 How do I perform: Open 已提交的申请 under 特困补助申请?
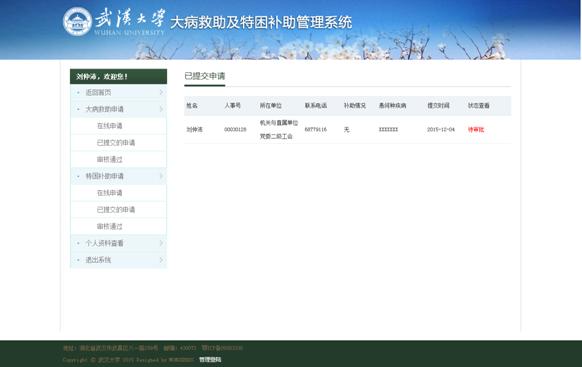click(116, 210)
